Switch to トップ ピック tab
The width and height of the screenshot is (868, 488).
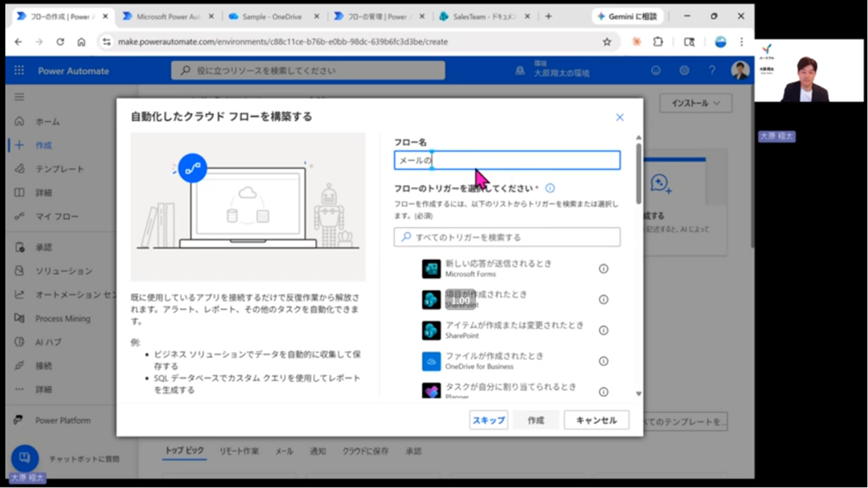(184, 451)
